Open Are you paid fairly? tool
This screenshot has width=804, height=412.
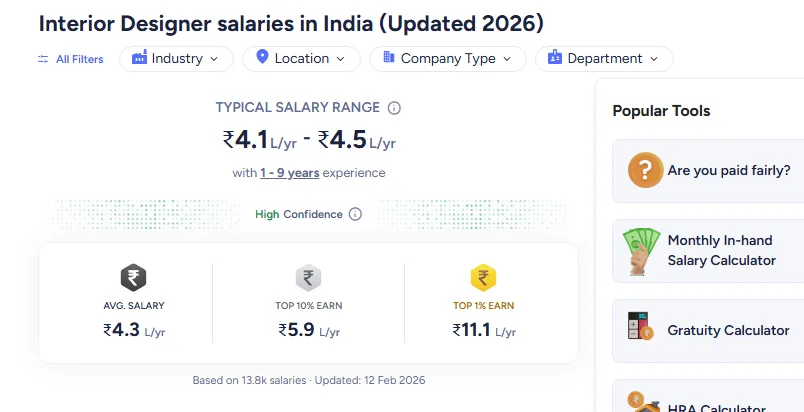[x=728, y=170]
